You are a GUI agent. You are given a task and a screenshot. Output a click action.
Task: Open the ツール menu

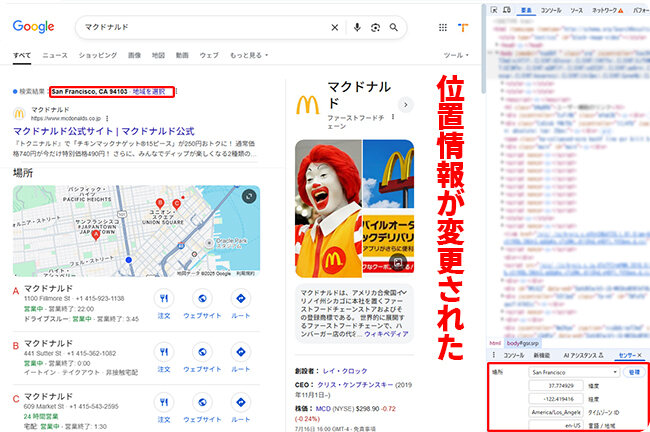(456, 55)
